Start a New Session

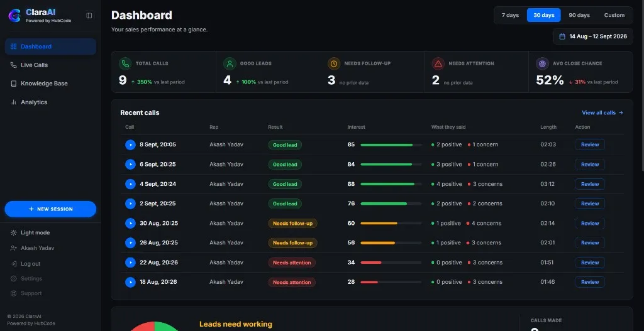coord(50,209)
